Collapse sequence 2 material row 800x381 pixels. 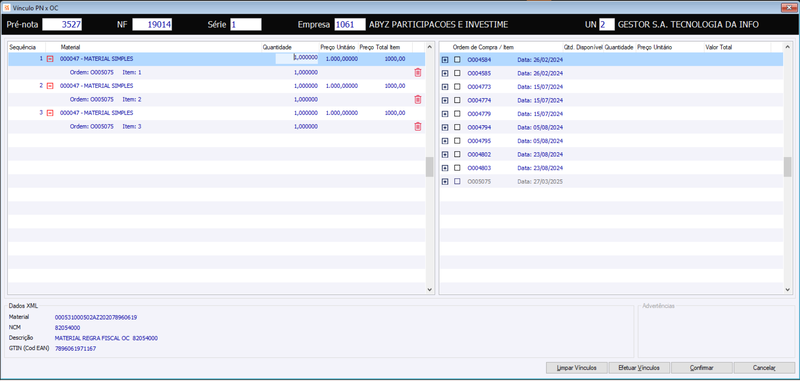[x=50, y=86]
